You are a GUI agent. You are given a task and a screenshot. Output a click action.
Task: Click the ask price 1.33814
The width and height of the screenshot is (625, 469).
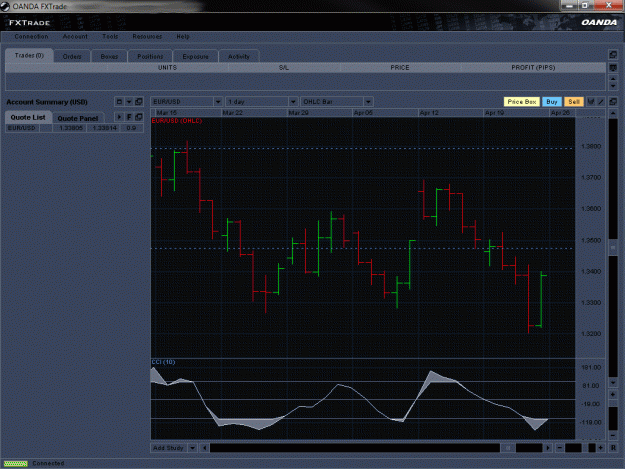[105, 128]
